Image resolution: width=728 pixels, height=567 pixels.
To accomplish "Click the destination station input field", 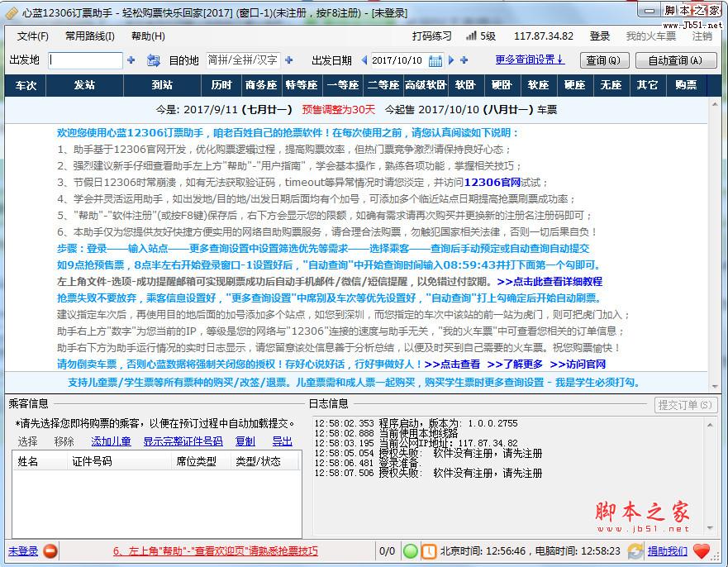I will click(242, 60).
